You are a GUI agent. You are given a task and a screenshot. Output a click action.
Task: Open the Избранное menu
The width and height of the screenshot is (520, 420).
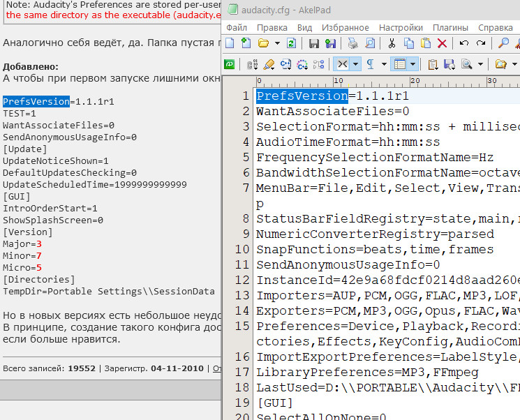346,27
